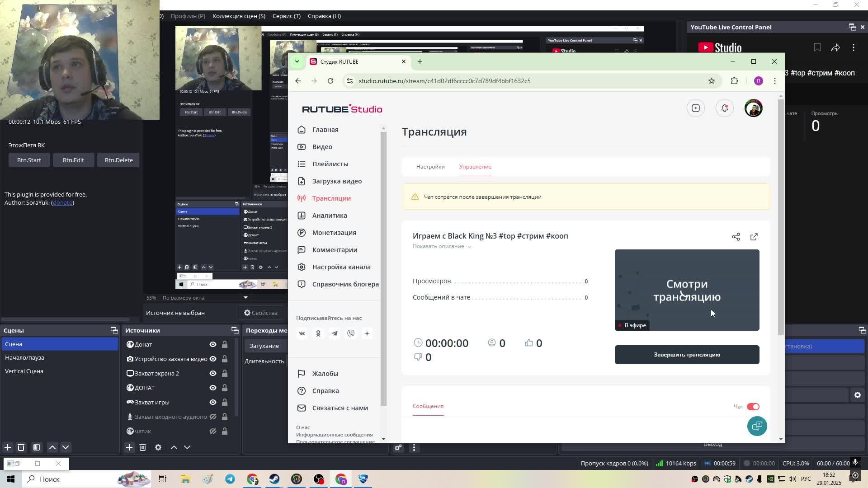Remove selected scene with trash icon
The width and height of the screenshot is (868, 488).
21,447
